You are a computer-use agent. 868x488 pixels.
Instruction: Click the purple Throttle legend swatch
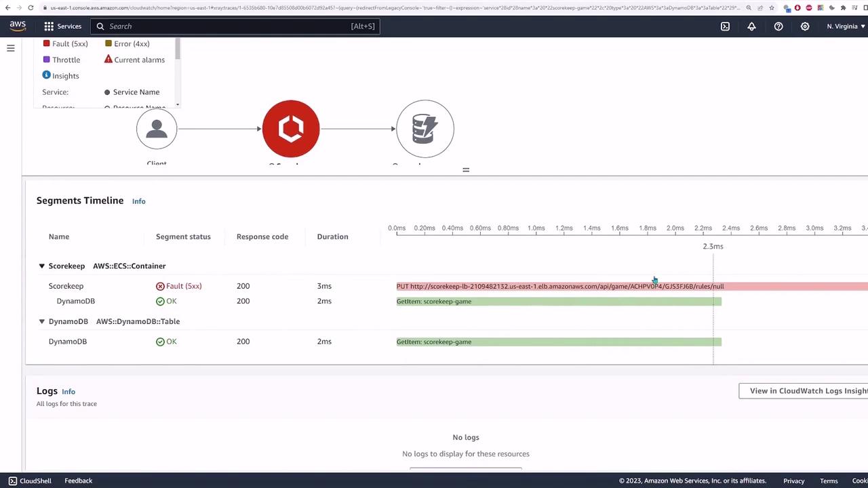[x=46, y=60]
